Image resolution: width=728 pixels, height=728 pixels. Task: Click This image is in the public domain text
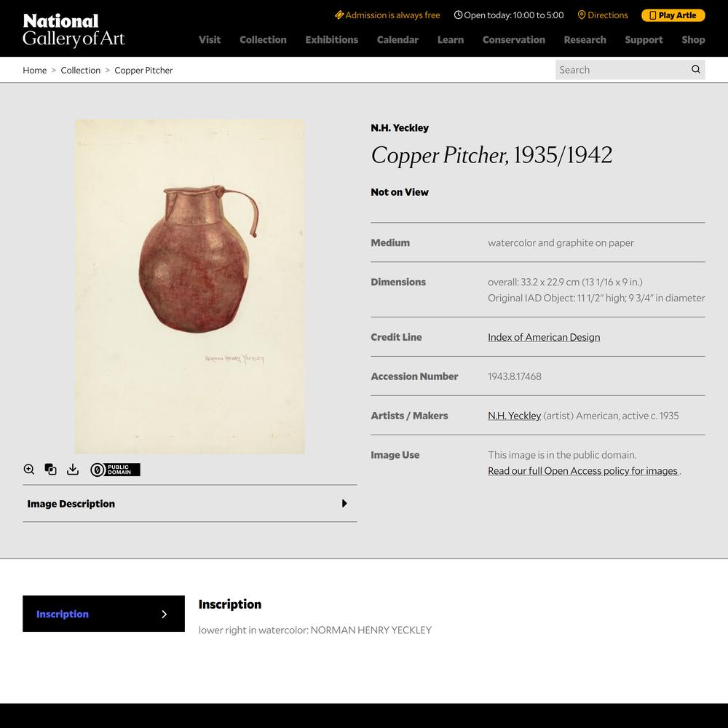pos(562,455)
